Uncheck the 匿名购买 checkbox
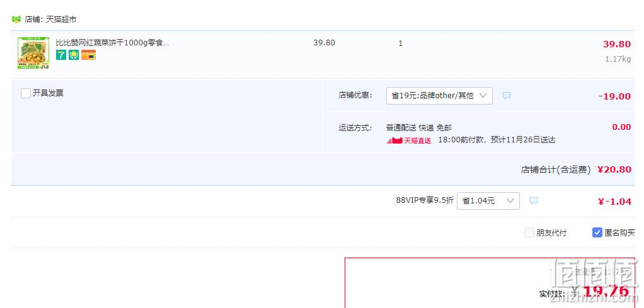644x308 pixels. click(597, 233)
